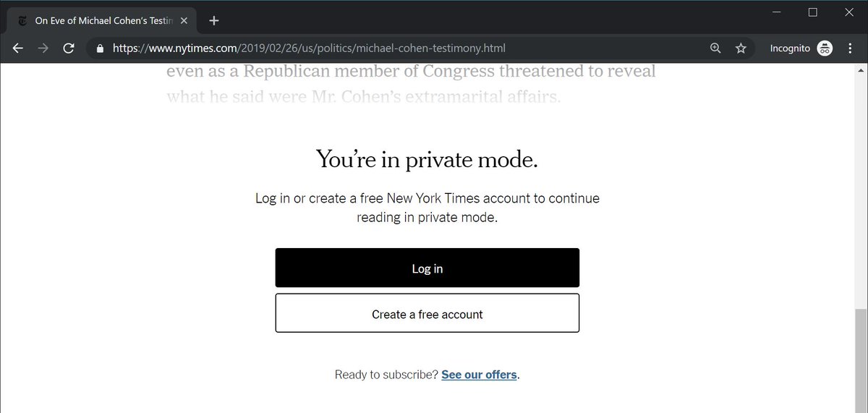Click Create a free account button
This screenshot has height=413, width=868.
[427, 313]
